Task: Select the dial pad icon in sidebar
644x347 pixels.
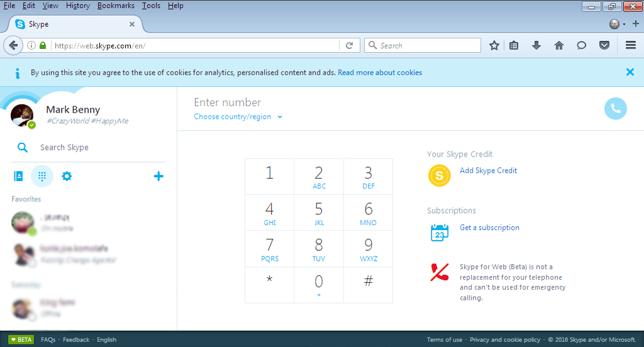Action: click(x=42, y=176)
